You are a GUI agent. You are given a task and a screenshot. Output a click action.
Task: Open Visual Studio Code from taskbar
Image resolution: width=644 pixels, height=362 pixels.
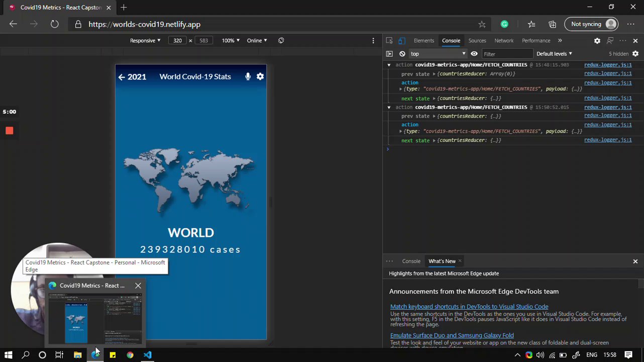coord(147,355)
